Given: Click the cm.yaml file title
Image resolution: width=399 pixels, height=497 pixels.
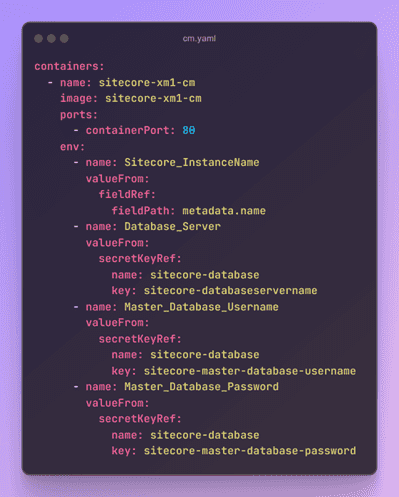Looking at the screenshot, I should tap(199, 39).
